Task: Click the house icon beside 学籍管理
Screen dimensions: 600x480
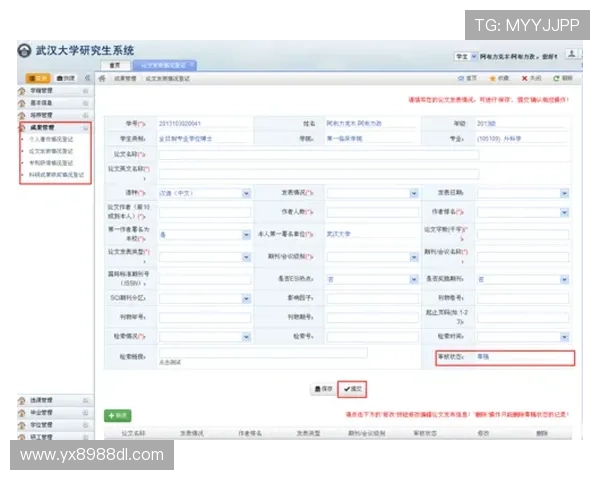Action: [x=22, y=91]
